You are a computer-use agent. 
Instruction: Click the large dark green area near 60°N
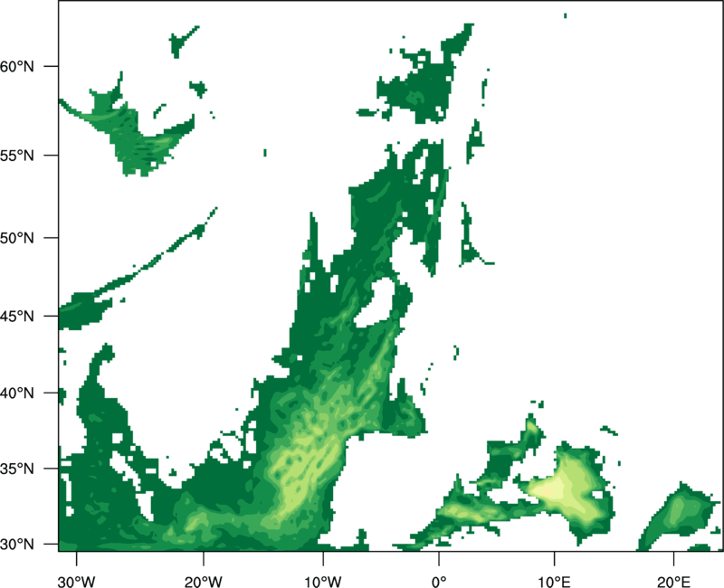point(421,86)
